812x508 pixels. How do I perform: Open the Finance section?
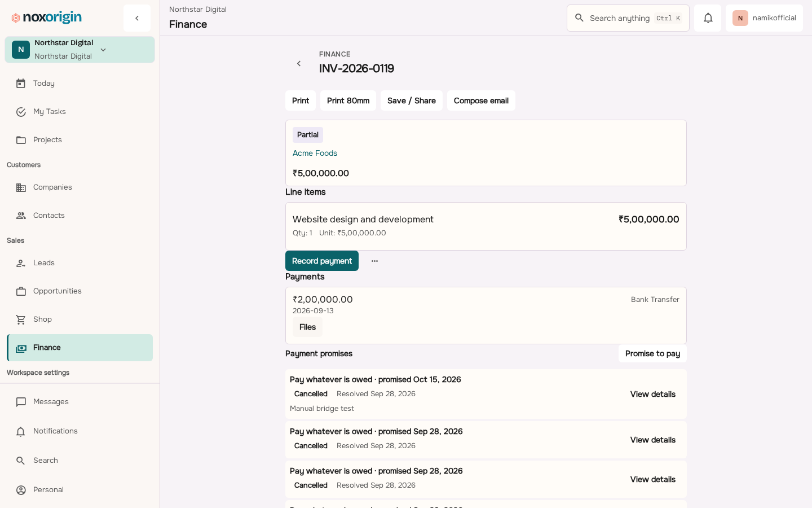[80, 348]
